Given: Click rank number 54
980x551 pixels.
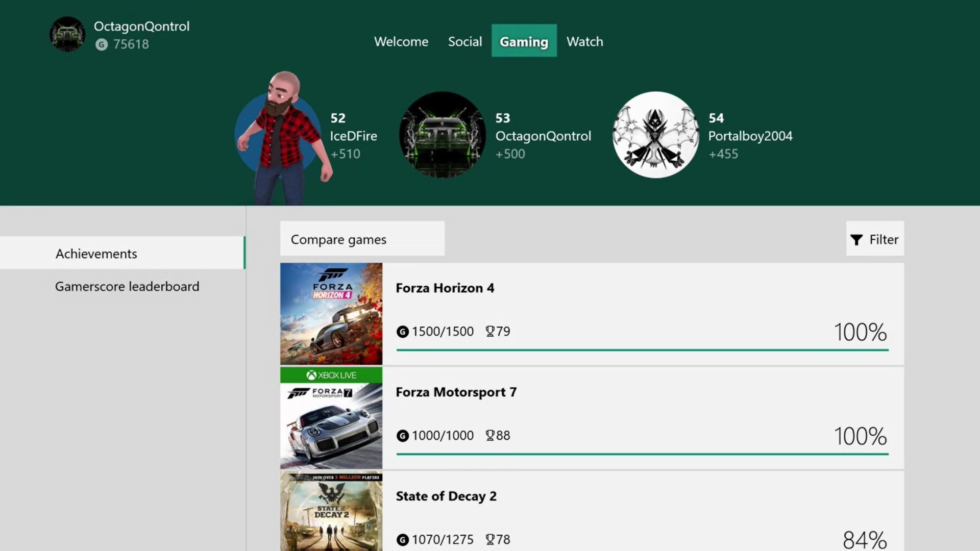Looking at the screenshot, I should coord(716,118).
